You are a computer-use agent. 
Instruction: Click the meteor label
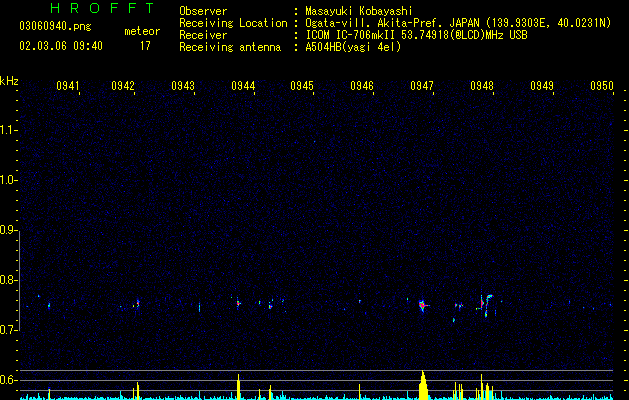[142, 31]
